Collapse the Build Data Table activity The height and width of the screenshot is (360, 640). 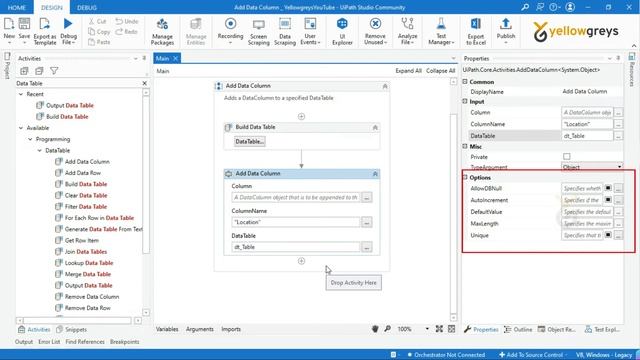click(375, 127)
